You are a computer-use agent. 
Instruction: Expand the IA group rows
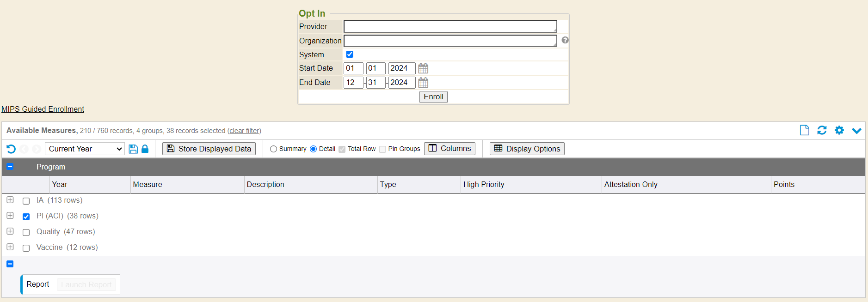(10, 200)
